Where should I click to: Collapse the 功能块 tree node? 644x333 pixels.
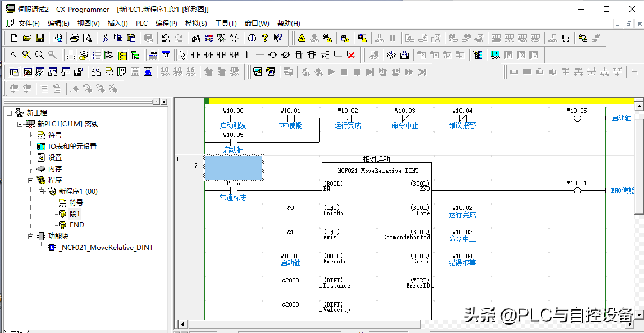click(31, 236)
